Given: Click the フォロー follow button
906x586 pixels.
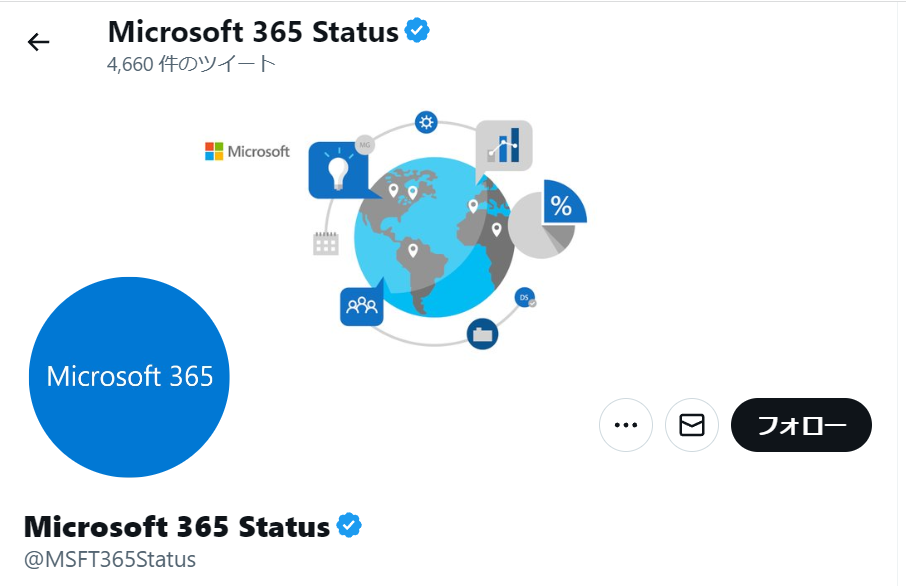Looking at the screenshot, I should point(801,425).
